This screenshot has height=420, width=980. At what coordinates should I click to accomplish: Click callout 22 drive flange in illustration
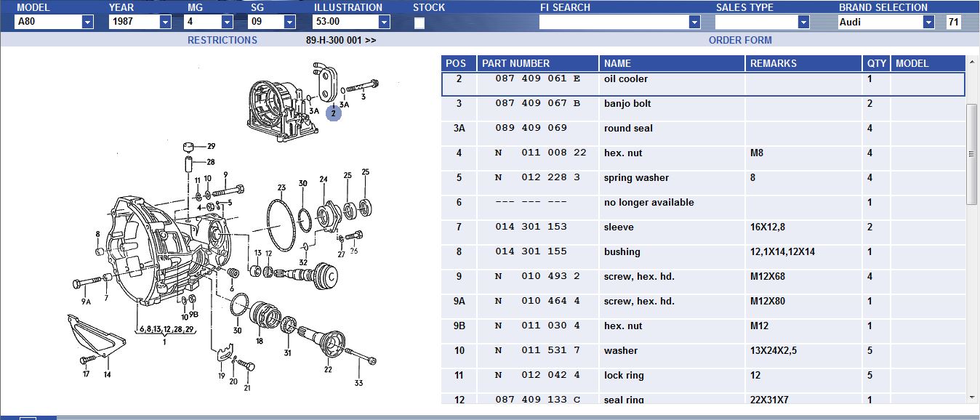(x=328, y=370)
